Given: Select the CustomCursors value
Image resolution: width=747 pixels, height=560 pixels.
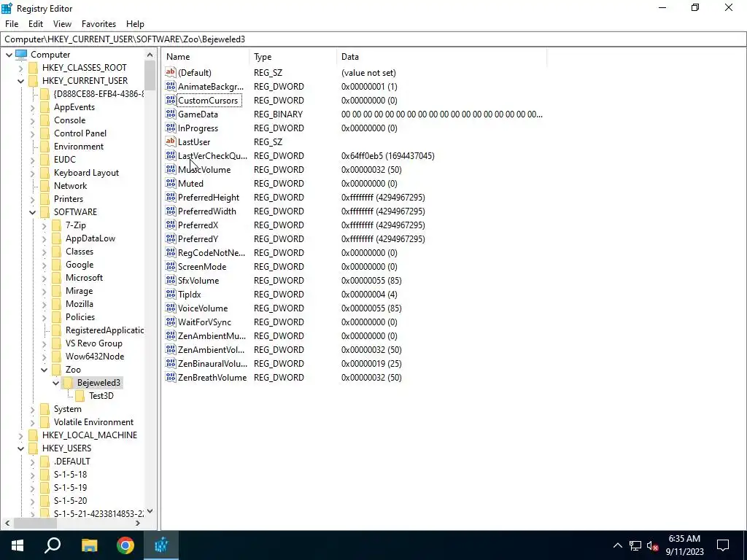Looking at the screenshot, I should pyautogui.click(x=207, y=100).
